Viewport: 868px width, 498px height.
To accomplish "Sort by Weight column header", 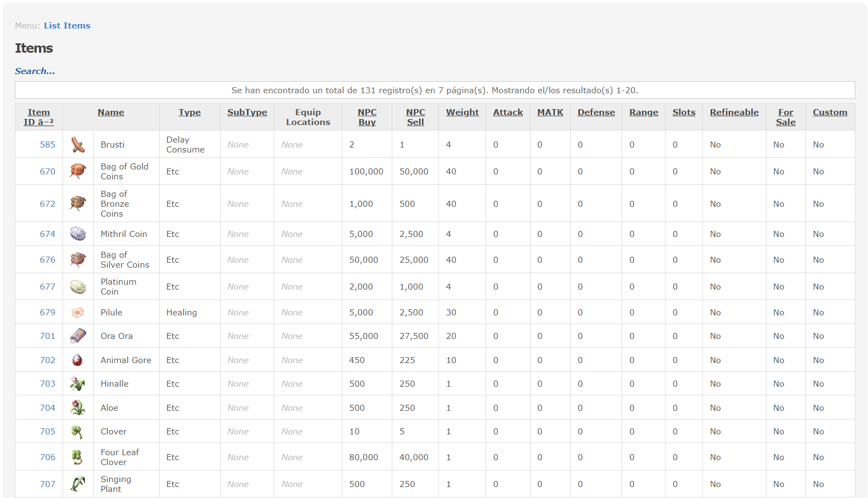I will point(462,112).
